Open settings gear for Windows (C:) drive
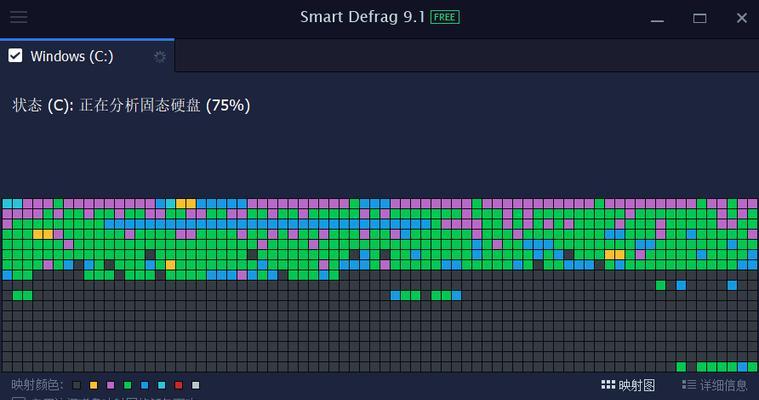The height and width of the screenshot is (400, 759). [x=160, y=57]
